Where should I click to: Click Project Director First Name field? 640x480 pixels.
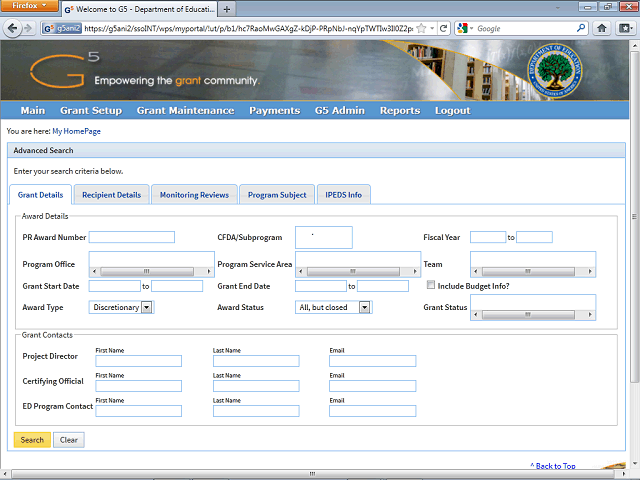tap(139, 361)
